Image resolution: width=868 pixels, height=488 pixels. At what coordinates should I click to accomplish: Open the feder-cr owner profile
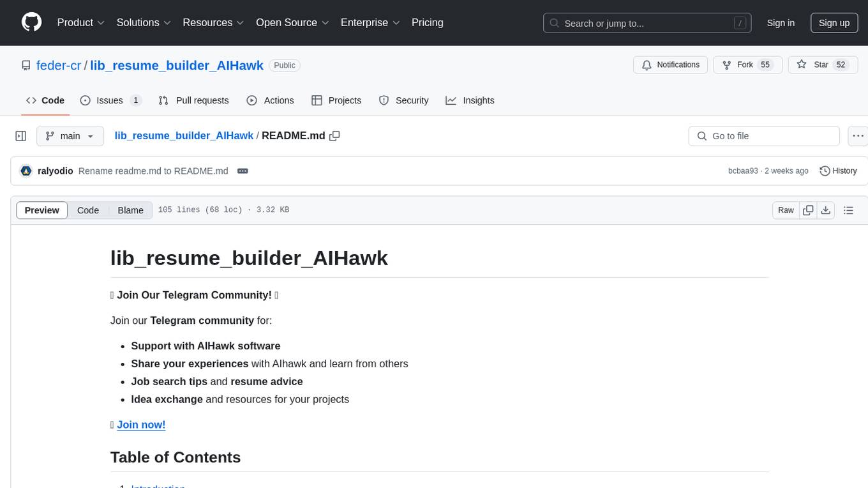59,65
